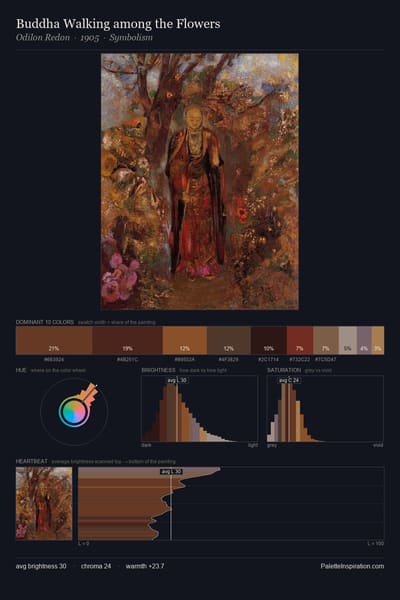This screenshot has height=600, width=400.
Task: Click the small Heartbeat painting thumbnail
Action: tap(44, 503)
